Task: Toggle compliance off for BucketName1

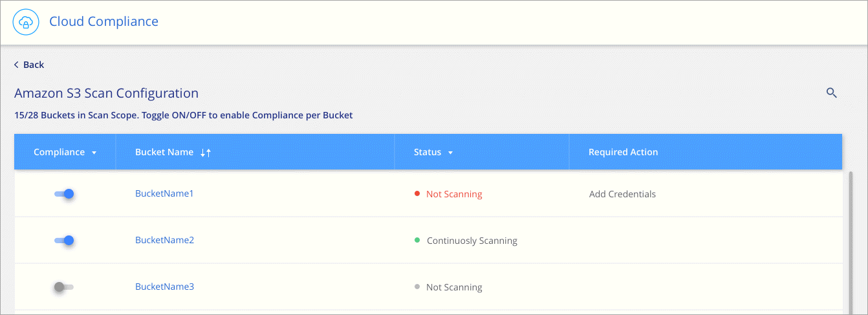Action: click(x=64, y=193)
